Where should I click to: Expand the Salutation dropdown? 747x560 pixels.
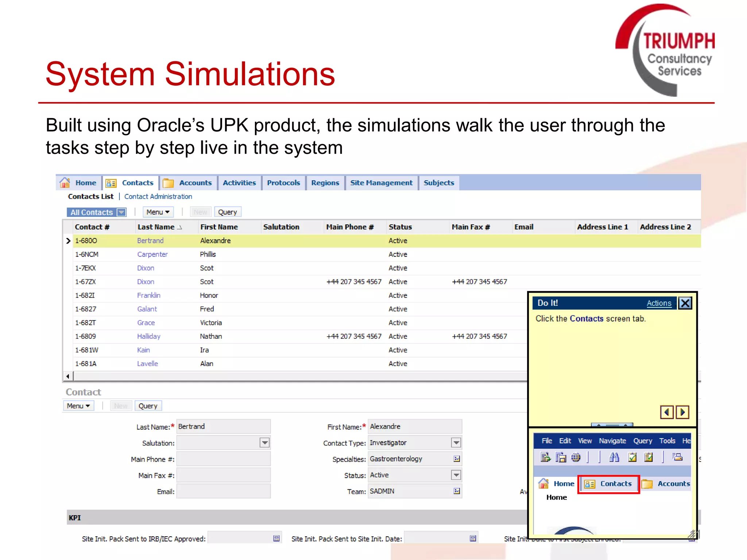(265, 443)
